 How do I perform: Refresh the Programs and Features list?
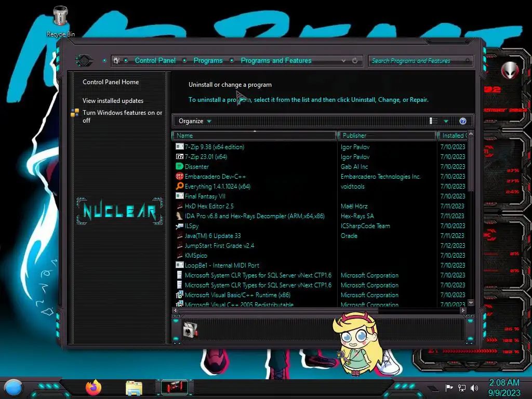pos(355,60)
